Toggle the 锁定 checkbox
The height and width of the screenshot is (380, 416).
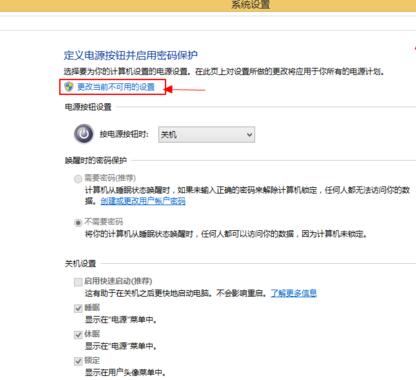point(78,361)
